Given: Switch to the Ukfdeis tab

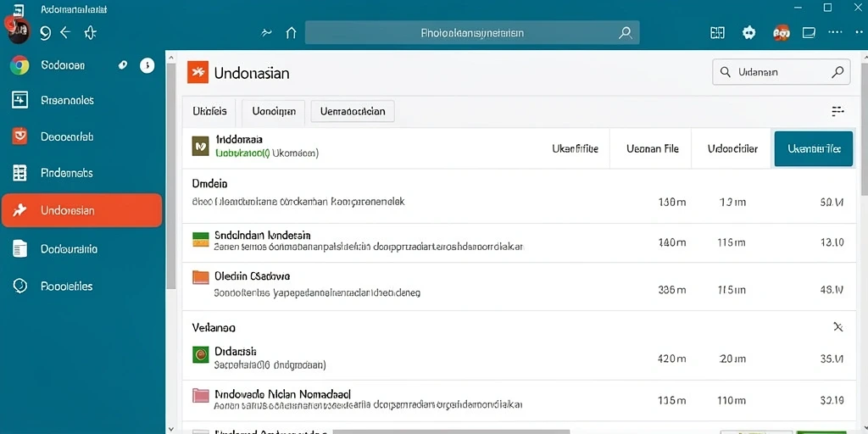Looking at the screenshot, I should [210, 111].
